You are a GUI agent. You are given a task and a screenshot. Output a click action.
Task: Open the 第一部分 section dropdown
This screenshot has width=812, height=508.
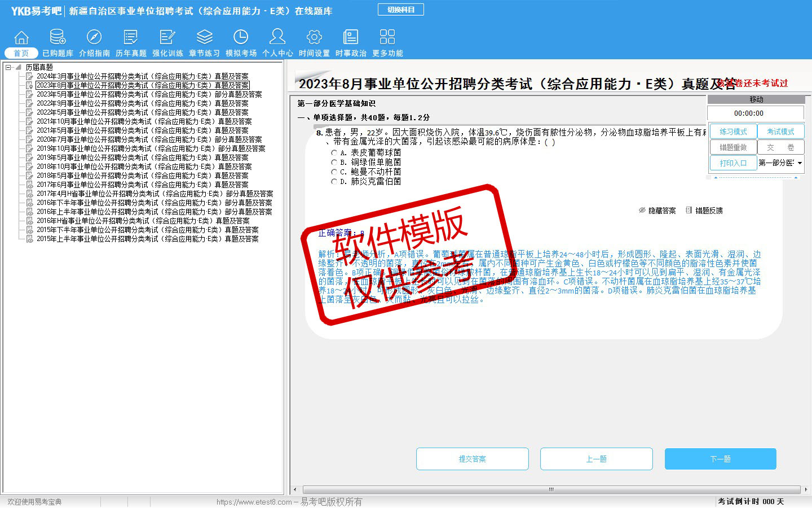coord(800,163)
